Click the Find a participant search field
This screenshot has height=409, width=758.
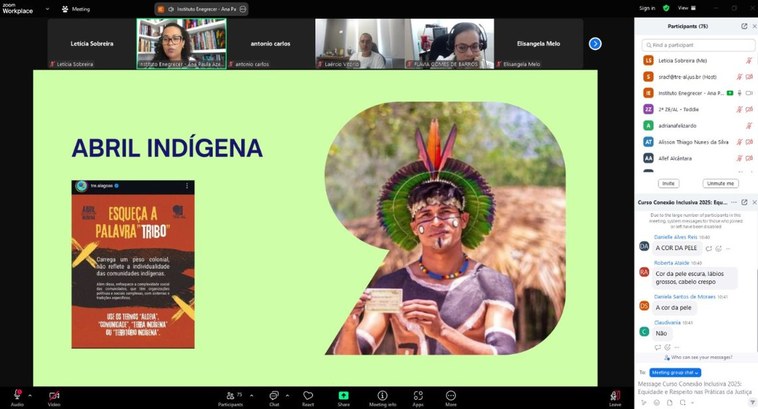(x=695, y=45)
